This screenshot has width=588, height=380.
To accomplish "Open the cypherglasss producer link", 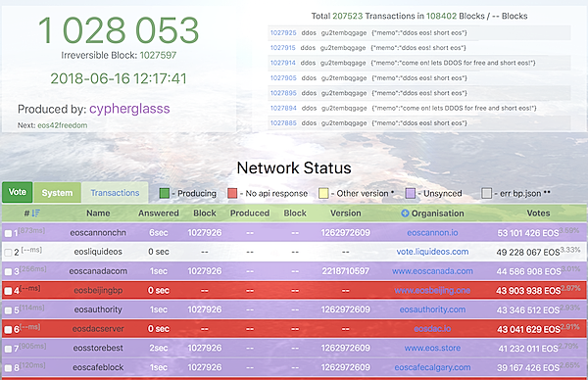I will pos(129,109).
